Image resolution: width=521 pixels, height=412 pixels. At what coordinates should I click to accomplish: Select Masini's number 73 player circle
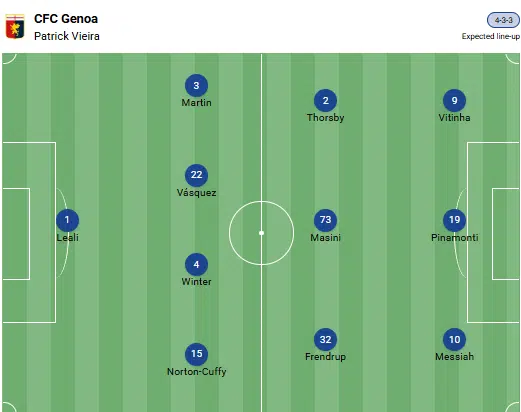click(325, 220)
